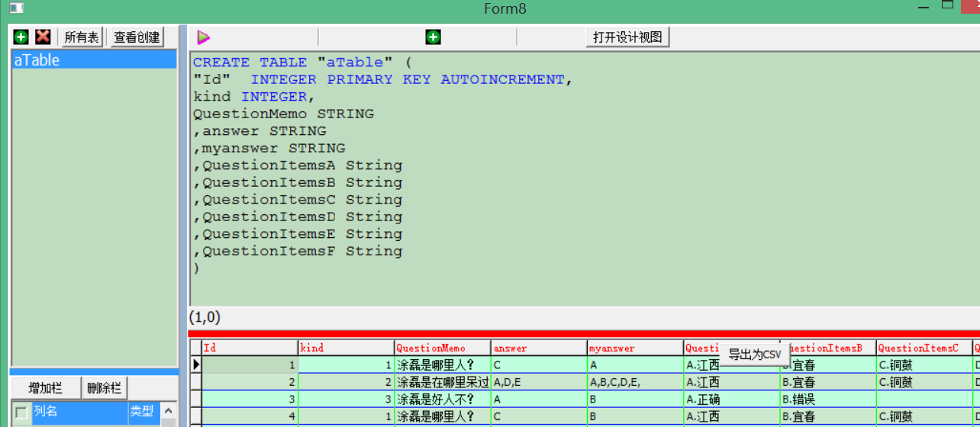Click the 所有表 button
Image resolution: width=980 pixels, height=427 pixels.
[x=82, y=37]
